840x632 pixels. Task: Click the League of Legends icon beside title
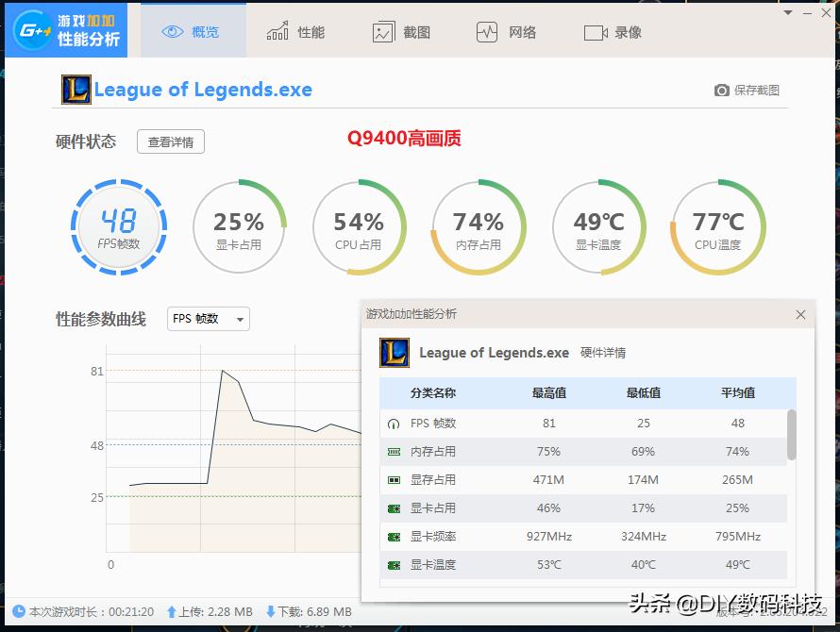75,90
